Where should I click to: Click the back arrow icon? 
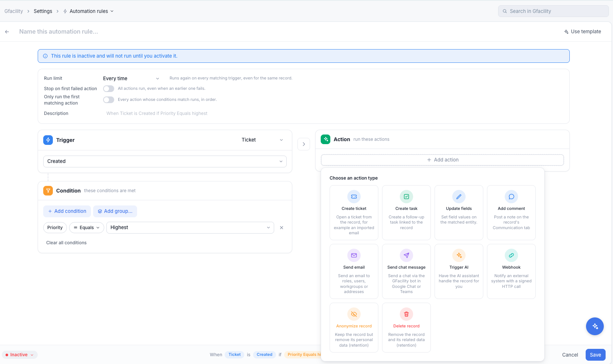tap(7, 32)
